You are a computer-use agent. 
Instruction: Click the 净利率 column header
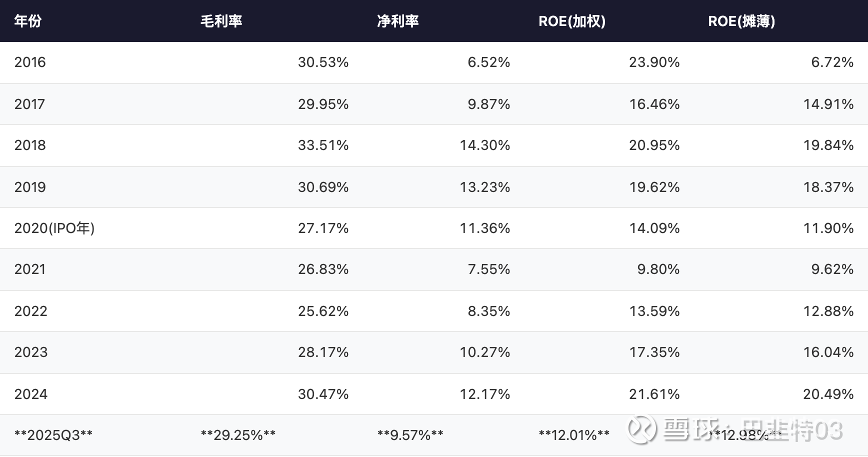[x=397, y=21]
